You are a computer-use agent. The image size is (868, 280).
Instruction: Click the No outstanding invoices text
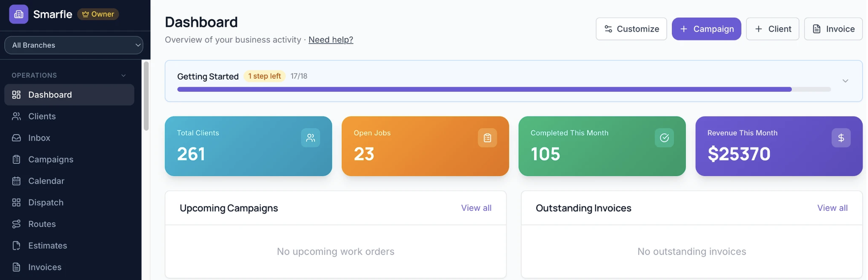coord(692,251)
